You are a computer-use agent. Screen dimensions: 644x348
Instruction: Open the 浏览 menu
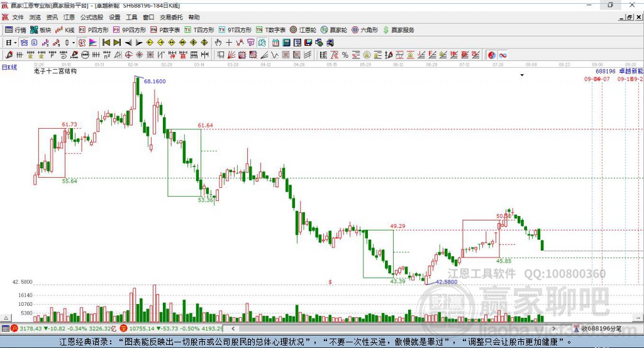tap(35, 17)
